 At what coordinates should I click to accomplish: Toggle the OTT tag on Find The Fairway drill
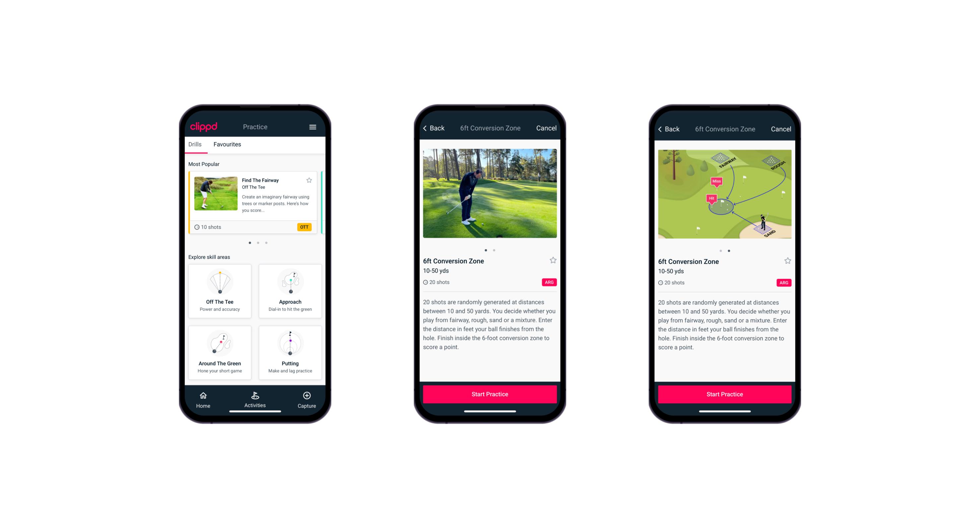(305, 226)
